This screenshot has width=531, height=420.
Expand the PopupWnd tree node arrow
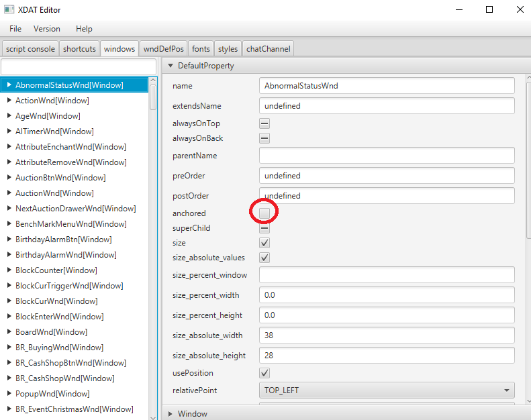click(9, 393)
